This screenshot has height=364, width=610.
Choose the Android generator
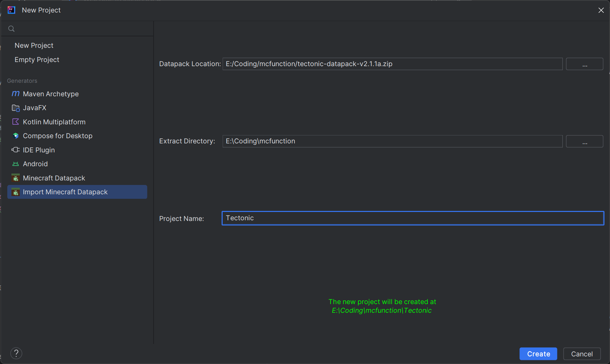(x=77, y=164)
